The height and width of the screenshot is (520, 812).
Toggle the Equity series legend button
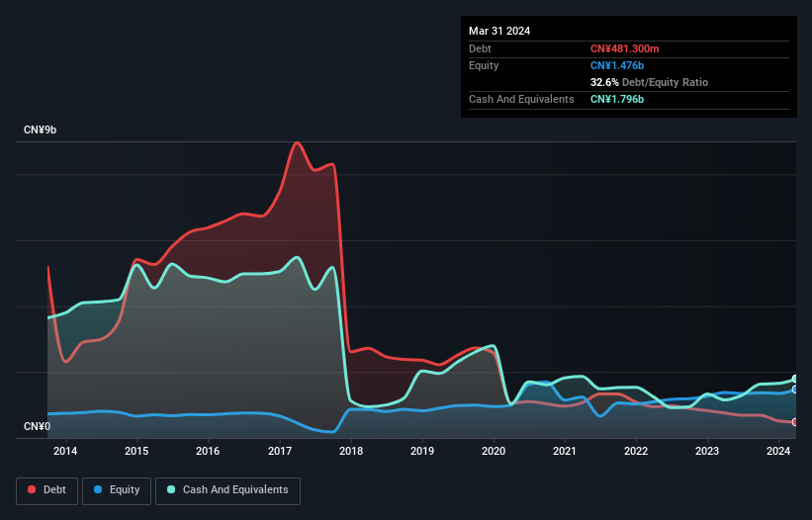[x=117, y=490]
